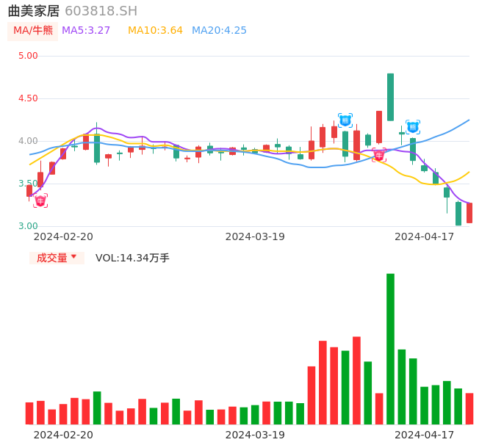
Task: Click the 3.00 price axis label
Action: point(28,226)
